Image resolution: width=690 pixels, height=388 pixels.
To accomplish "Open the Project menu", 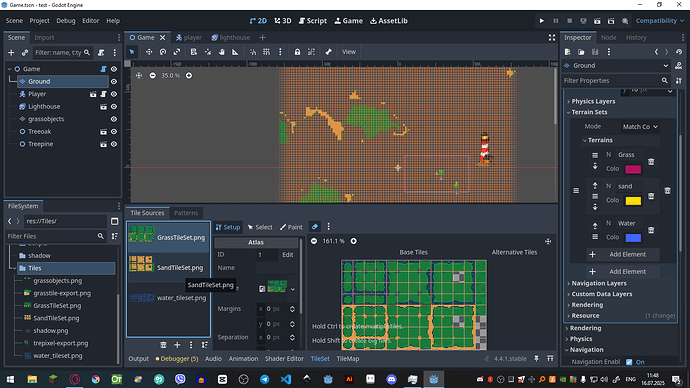I will click(39, 21).
